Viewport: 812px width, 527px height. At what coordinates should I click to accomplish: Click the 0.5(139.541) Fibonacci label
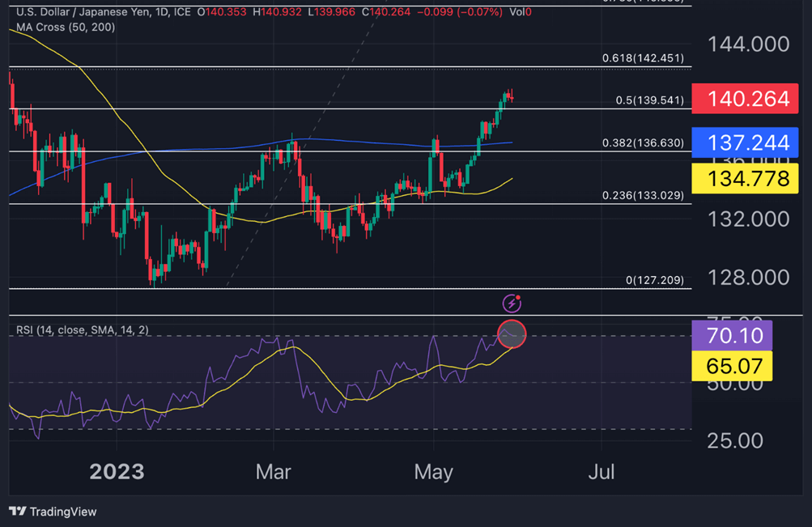(649, 100)
